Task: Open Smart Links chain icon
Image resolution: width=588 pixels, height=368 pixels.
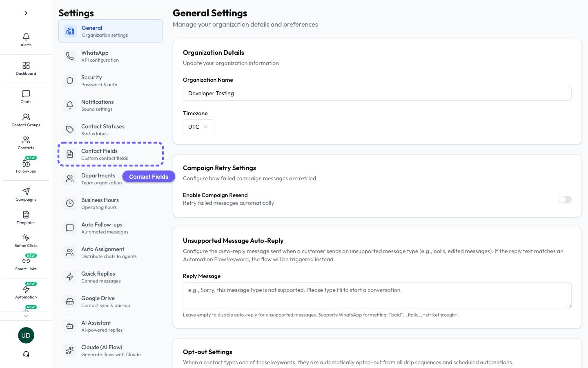Action: click(x=26, y=261)
